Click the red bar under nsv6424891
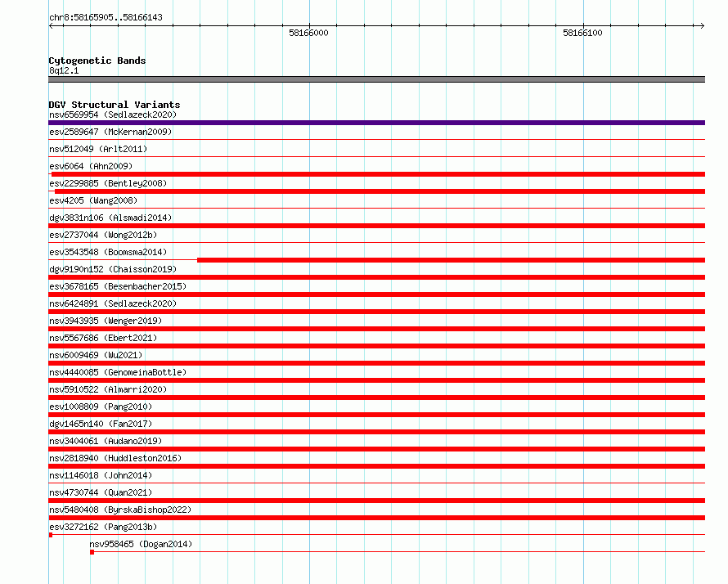 pyautogui.click(x=376, y=312)
